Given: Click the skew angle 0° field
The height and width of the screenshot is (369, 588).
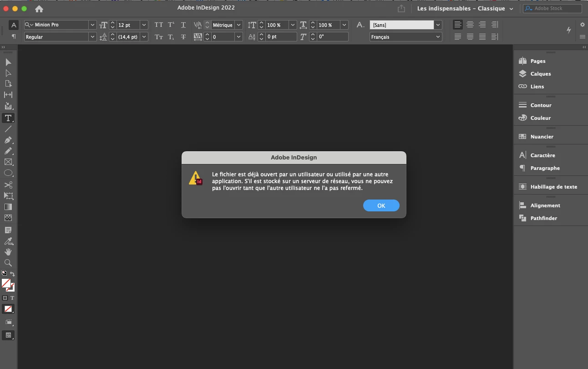Looking at the screenshot, I should [333, 37].
